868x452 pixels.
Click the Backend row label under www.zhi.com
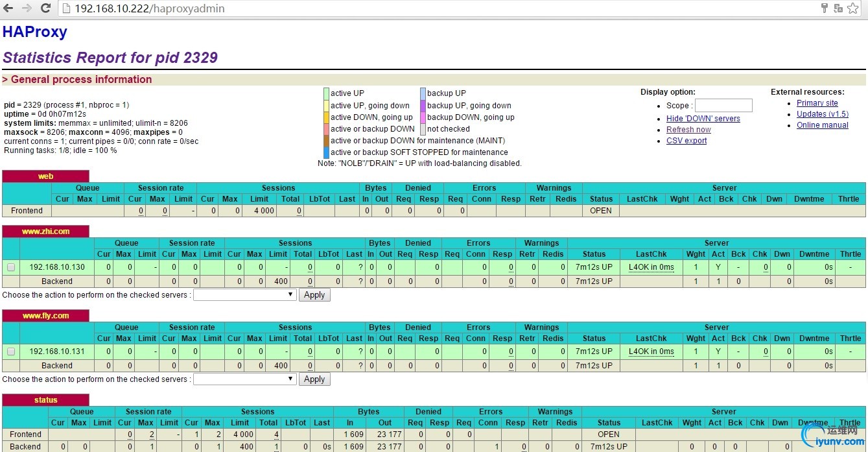click(57, 281)
